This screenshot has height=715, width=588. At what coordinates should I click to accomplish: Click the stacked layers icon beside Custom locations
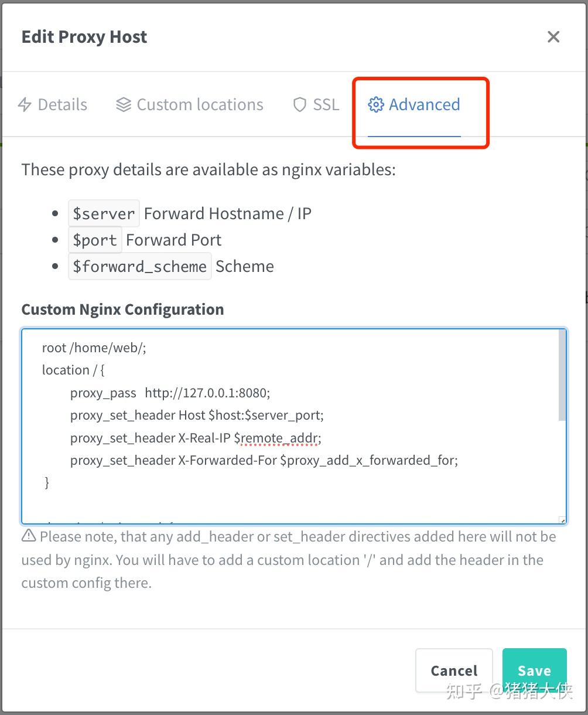pyautogui.click(x=123, y=104)
